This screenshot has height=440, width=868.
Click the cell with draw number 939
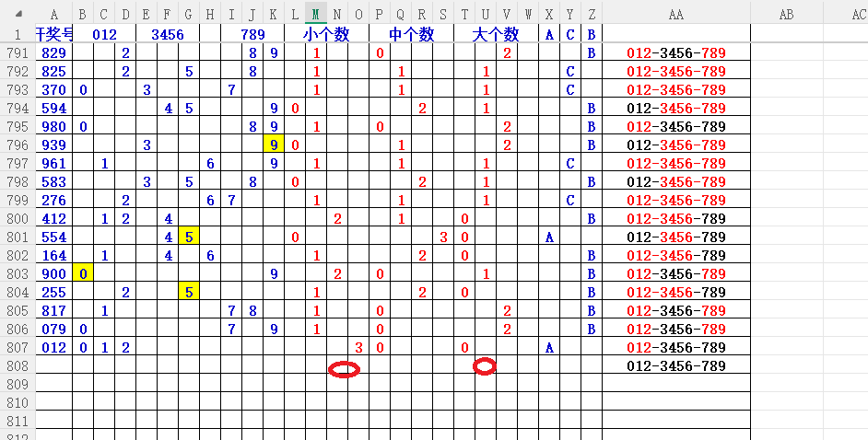pos(53,145)
